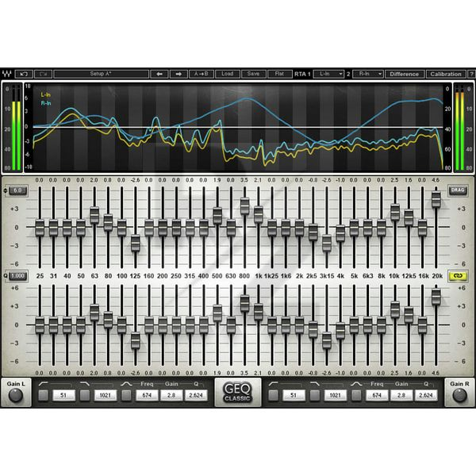
Task: Enable the right channel low-pass filter switch
Action: point(315,395)
